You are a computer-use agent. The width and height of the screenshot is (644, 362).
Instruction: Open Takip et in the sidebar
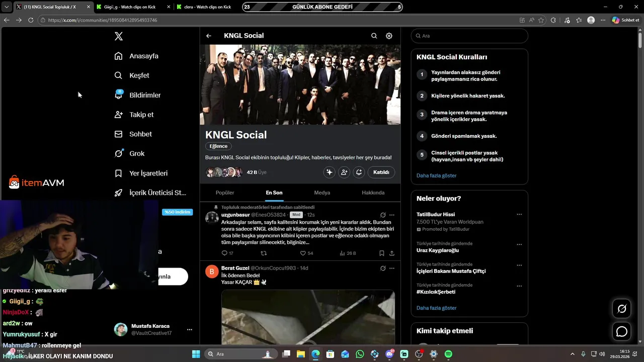(134, 115)
